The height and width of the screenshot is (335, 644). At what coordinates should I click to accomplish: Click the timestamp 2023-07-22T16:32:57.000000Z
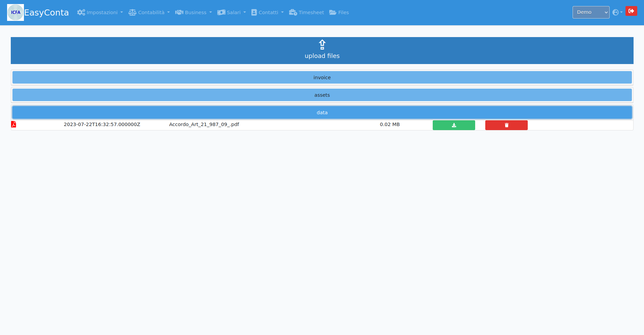[x=102, y=124]
